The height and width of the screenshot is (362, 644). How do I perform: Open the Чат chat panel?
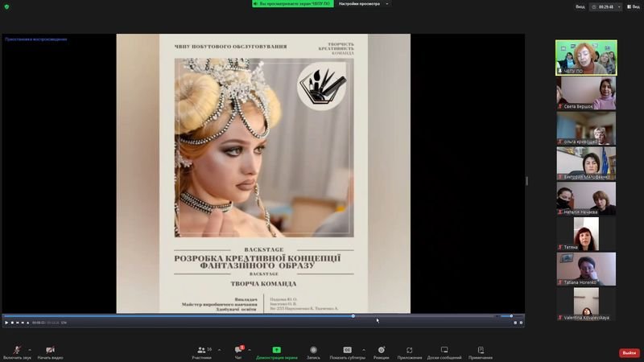[x=239, y=351]
